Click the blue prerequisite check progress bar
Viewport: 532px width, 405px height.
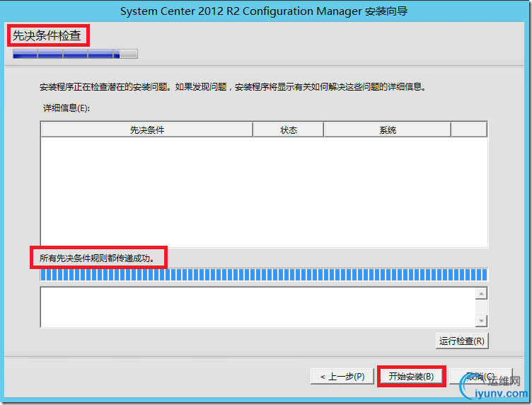(264, 275)
